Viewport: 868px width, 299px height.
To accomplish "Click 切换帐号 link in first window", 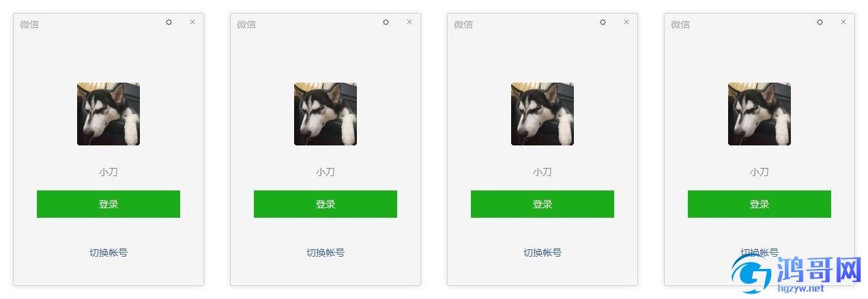I will pyautogui.click(x=108, y=253).
